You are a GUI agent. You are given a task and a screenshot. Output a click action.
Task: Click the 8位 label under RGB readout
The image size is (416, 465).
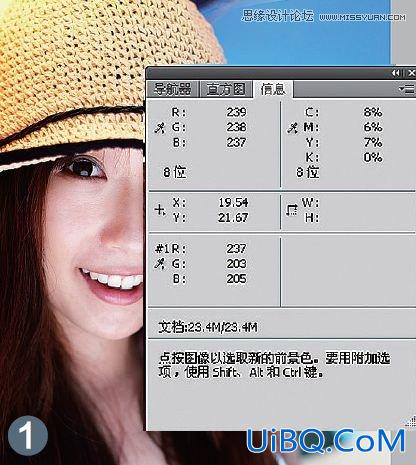174,172
